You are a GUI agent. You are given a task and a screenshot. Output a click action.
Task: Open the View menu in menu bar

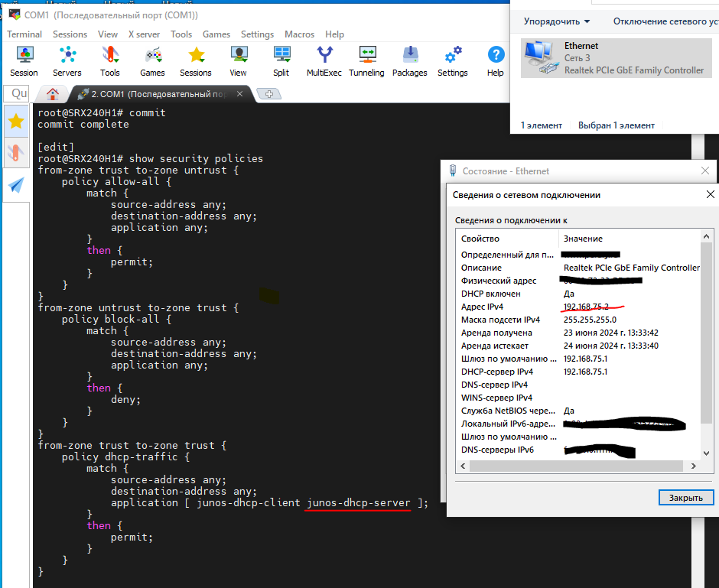click(x=108, y=34)
